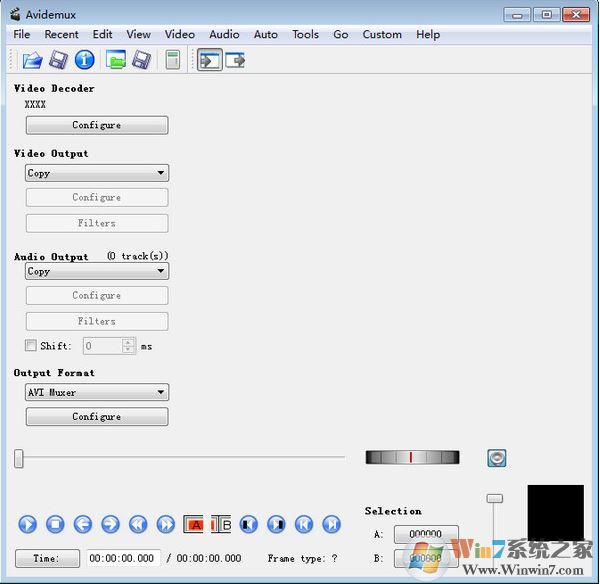The width and height of the screenshot is (600, 584).
Task: Set selection marker A icon
Action: pyautogui.click(x=194, y=524)
